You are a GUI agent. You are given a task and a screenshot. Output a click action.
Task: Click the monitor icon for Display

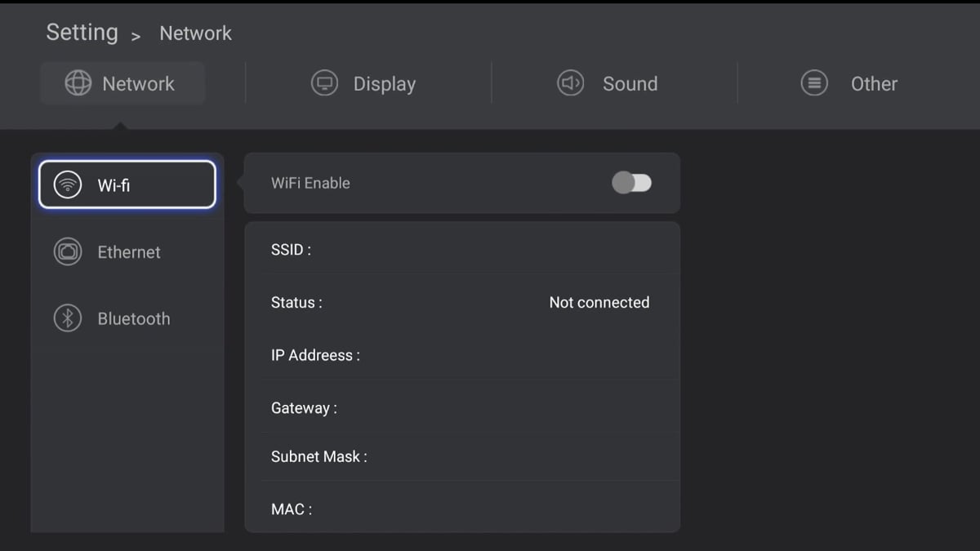click(325, 83)
